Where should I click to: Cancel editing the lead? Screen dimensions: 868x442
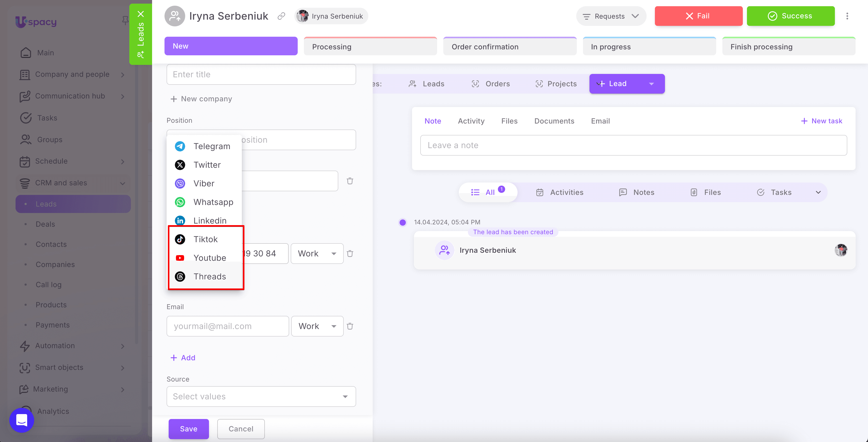(241, 429)
